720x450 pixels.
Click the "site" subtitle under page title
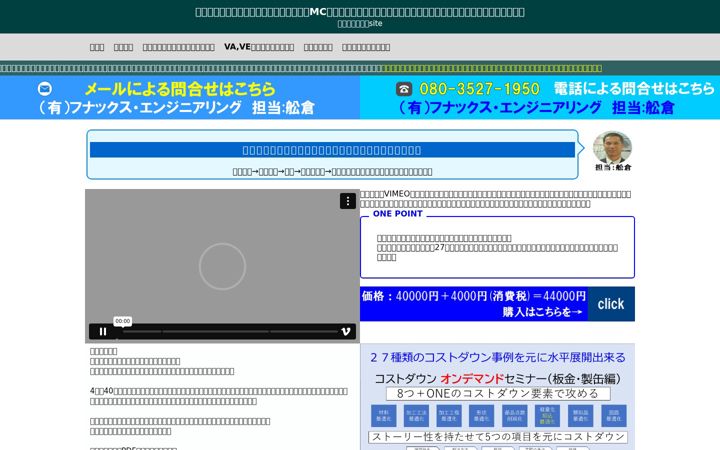[x=360, y=23]
